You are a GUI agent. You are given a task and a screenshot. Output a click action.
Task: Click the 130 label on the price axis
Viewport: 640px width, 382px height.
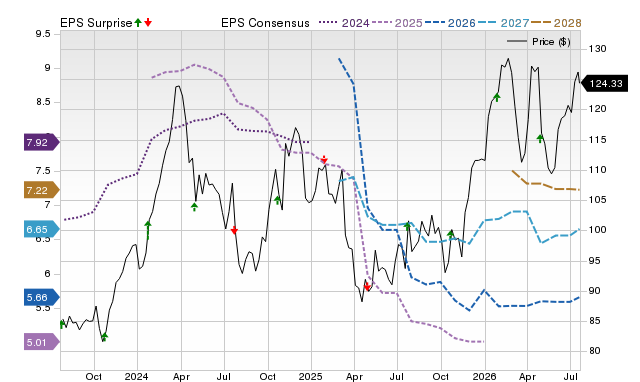(x=597, y=49)
